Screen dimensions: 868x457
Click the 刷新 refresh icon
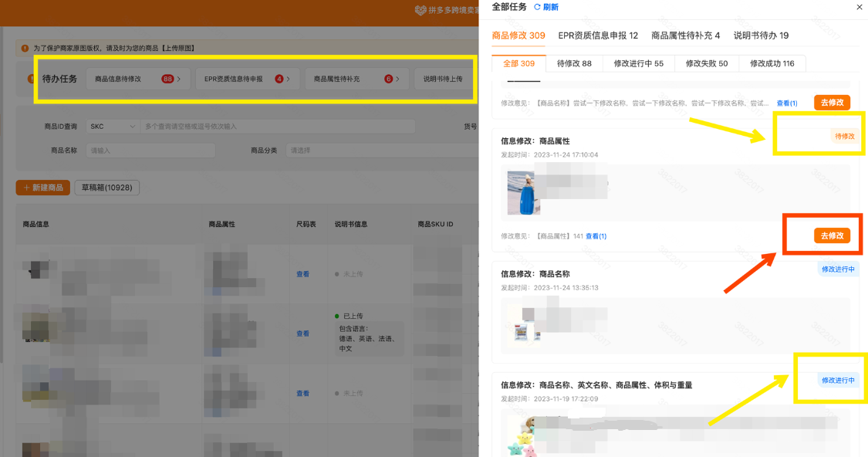pyautogui.click(x=538, y=8)
